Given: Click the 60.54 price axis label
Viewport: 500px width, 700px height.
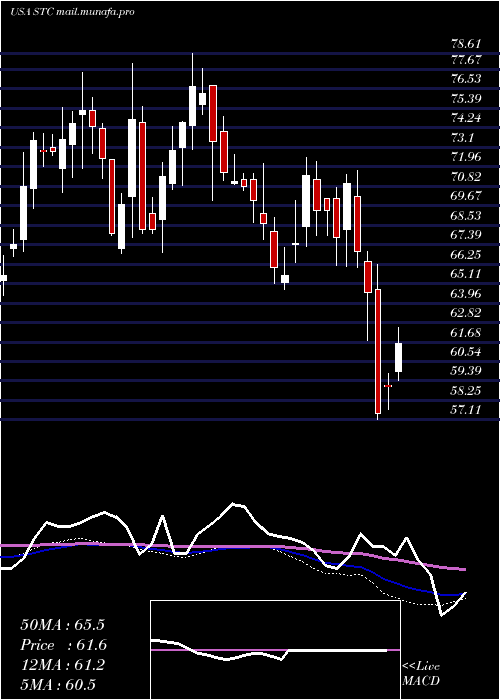Looking at the screenshot, I should 466,352.
